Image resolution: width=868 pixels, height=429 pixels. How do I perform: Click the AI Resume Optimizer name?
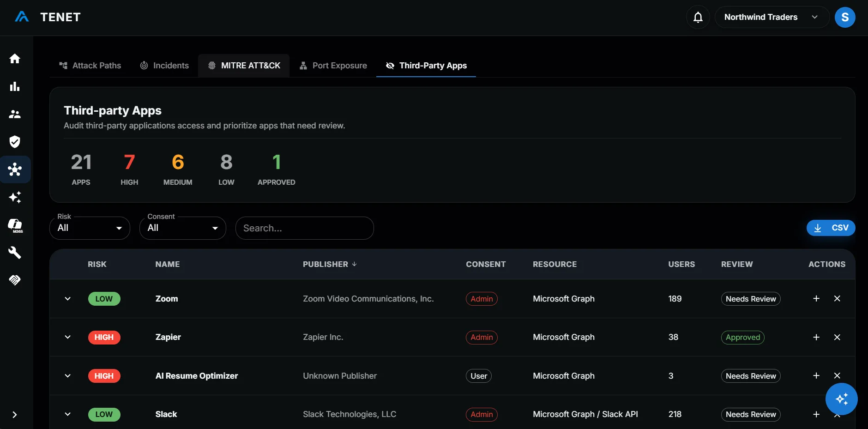click(197, 376)
